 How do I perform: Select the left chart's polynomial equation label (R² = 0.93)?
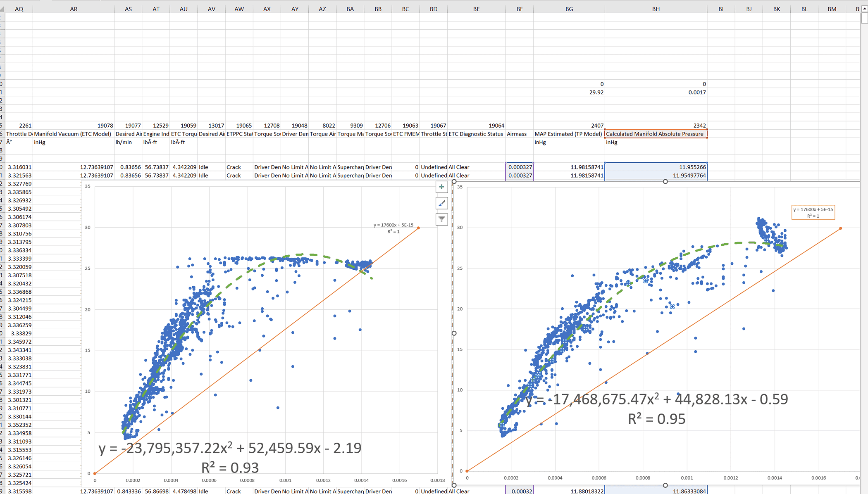(230, 458)
